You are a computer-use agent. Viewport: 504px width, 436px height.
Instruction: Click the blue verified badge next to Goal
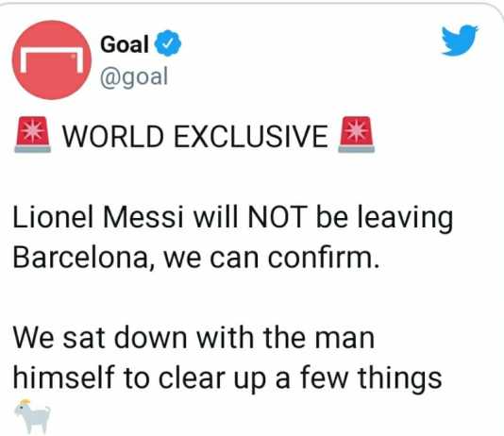(168, 43)
